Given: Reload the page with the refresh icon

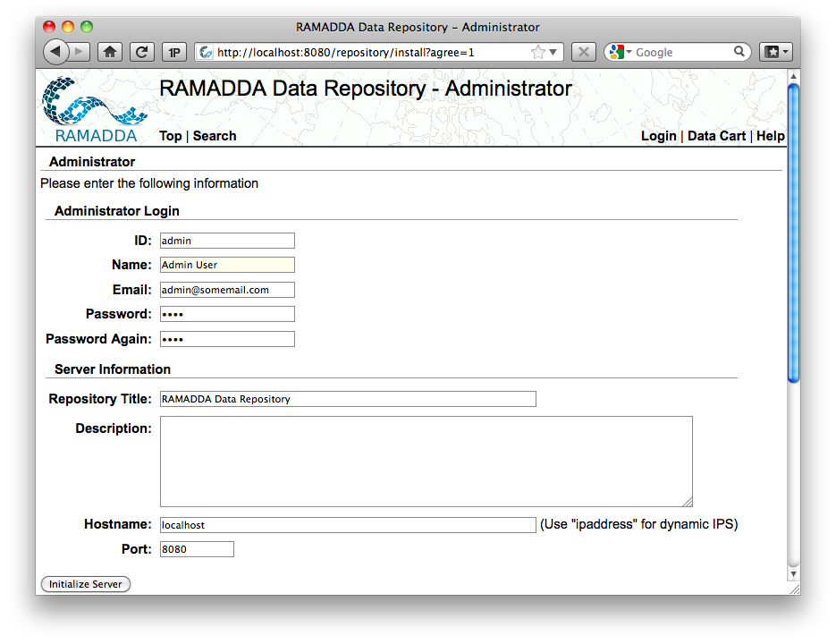Looking at the screenshot, I should [x=142, y=52].
